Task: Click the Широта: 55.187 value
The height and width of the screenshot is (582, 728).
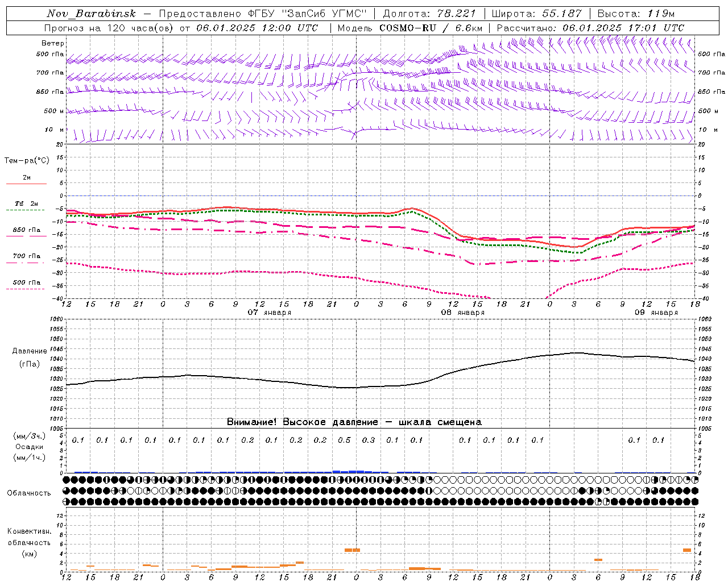Action: pyautogui.click(x=536, y=14)
